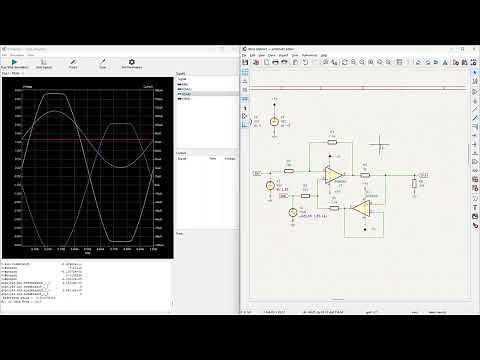The width and height of the screenshot is (480, 360).
Task: Choose the Place power port tool
Action: tap(475, 101)
